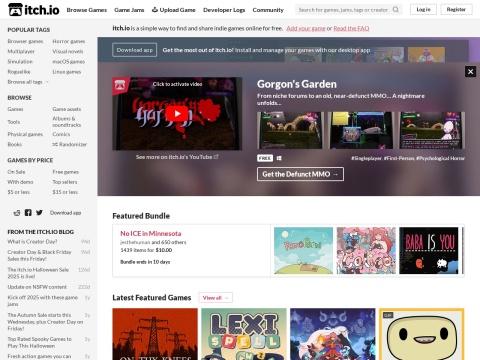This screenshot has height=360, width=480.
Task: Click sidebar Download app link
Action: point(65,213)
